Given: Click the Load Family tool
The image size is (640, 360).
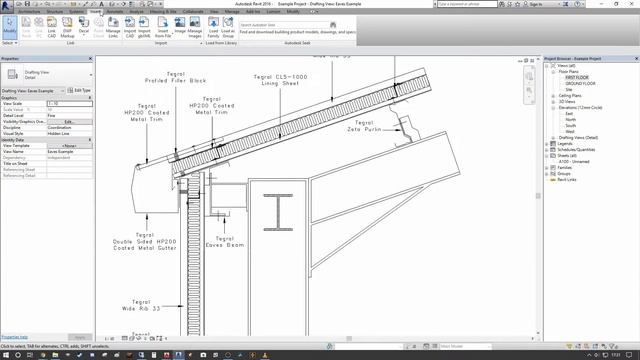Looking at the screenshot, I should (213, 27).
